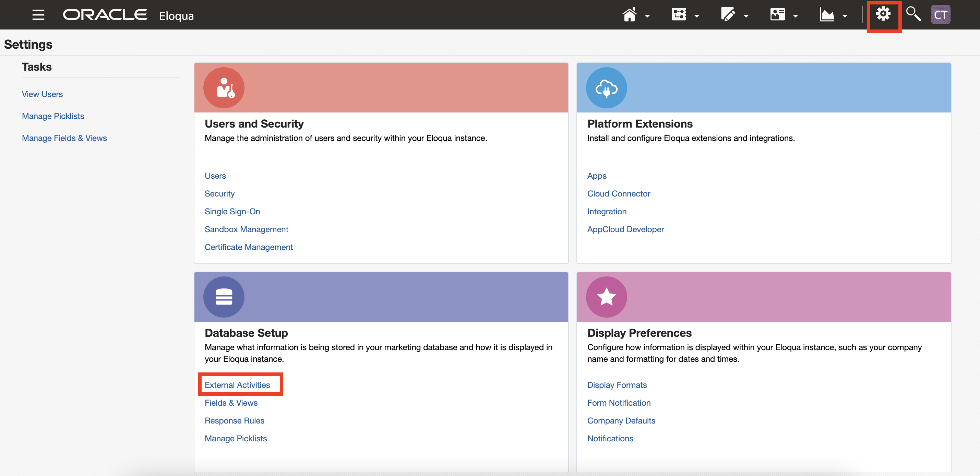Open External Activities
Screen dimensions: 980x476
click(x=237, y=385)
